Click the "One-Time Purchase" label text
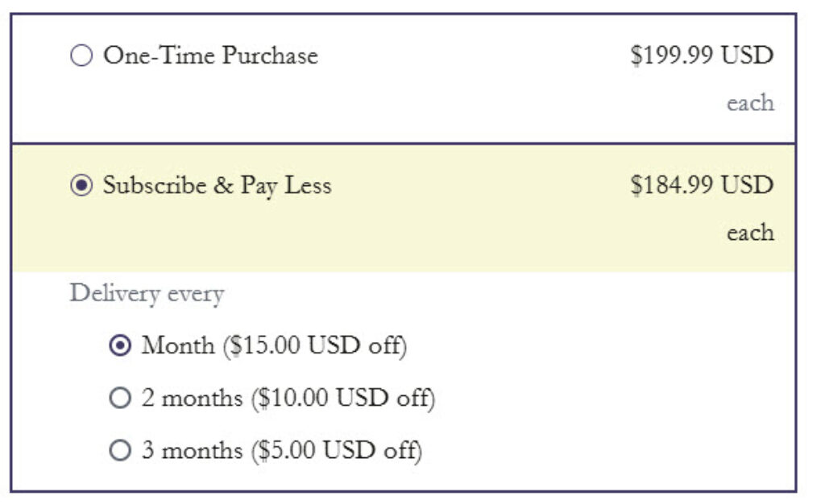Image resolution: width=825 pixels, height=504 pixels. pos(210,56)
